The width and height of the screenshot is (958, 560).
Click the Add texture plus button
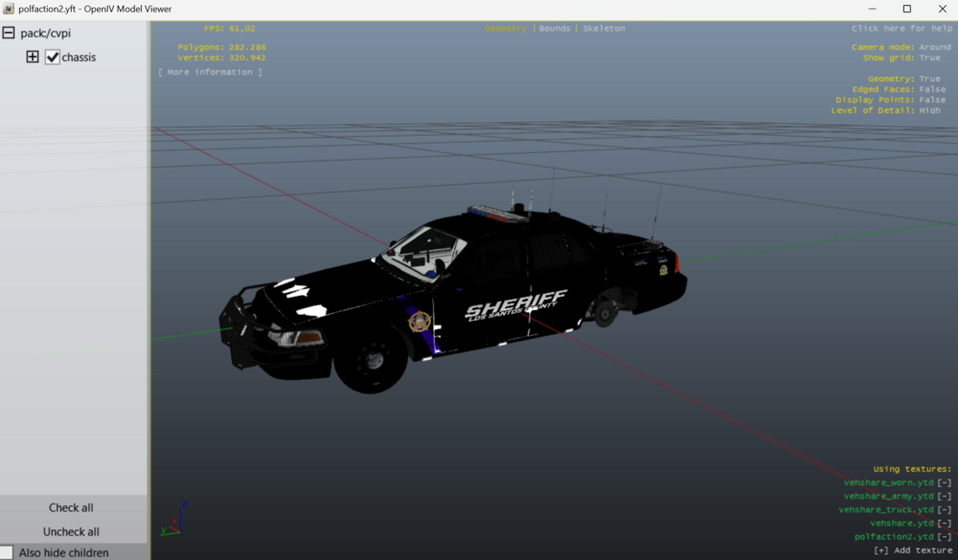click(x=881, y=550)
